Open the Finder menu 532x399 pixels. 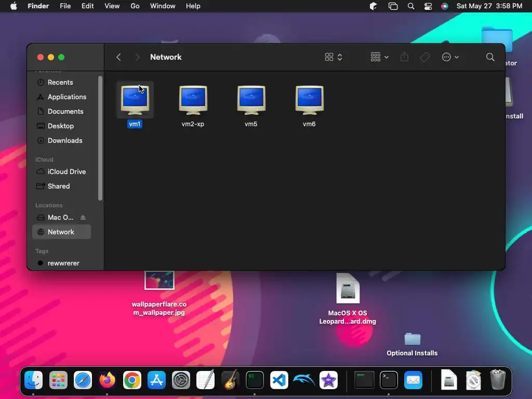(38, 6)
